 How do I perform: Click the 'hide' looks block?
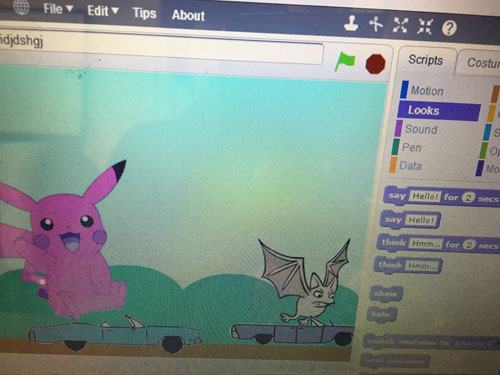click(382, 314)
